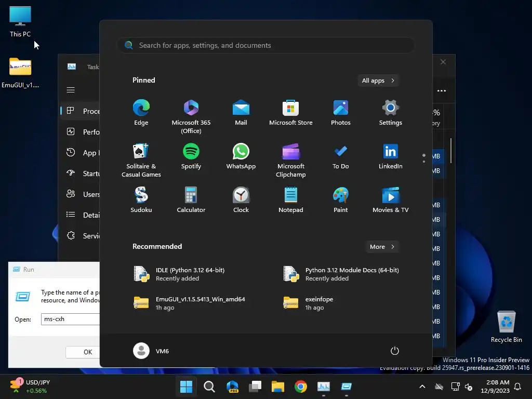Open the Paint app
The image size is (532, 399).
click(341, 200)
